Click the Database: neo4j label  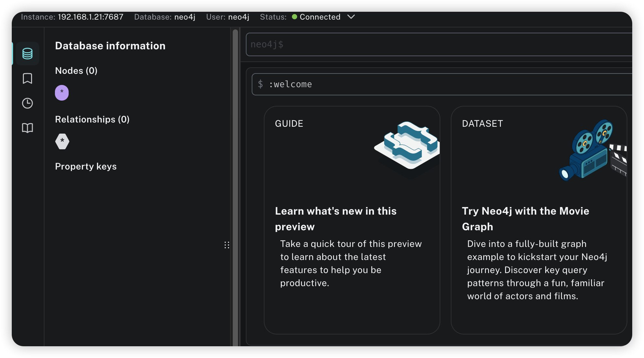point(165,17)
